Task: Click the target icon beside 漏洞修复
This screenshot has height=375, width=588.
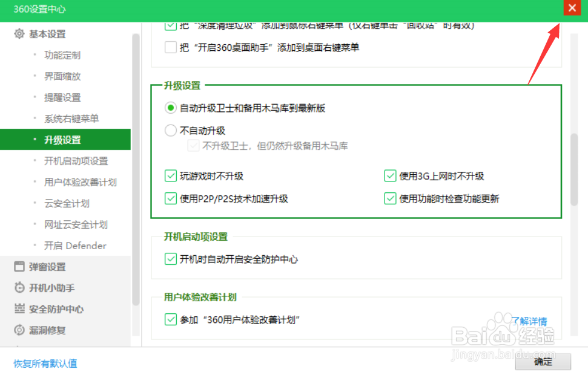Action: (x=19, y=330)
